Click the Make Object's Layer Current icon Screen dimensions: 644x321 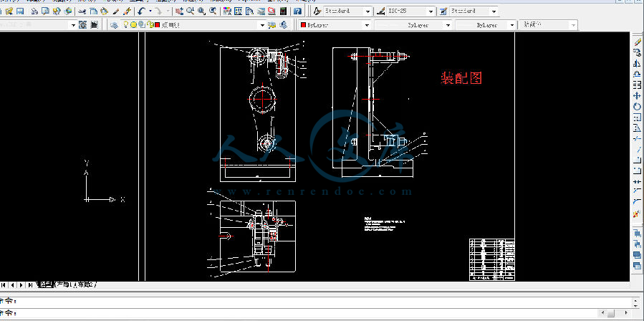point(272,25)
